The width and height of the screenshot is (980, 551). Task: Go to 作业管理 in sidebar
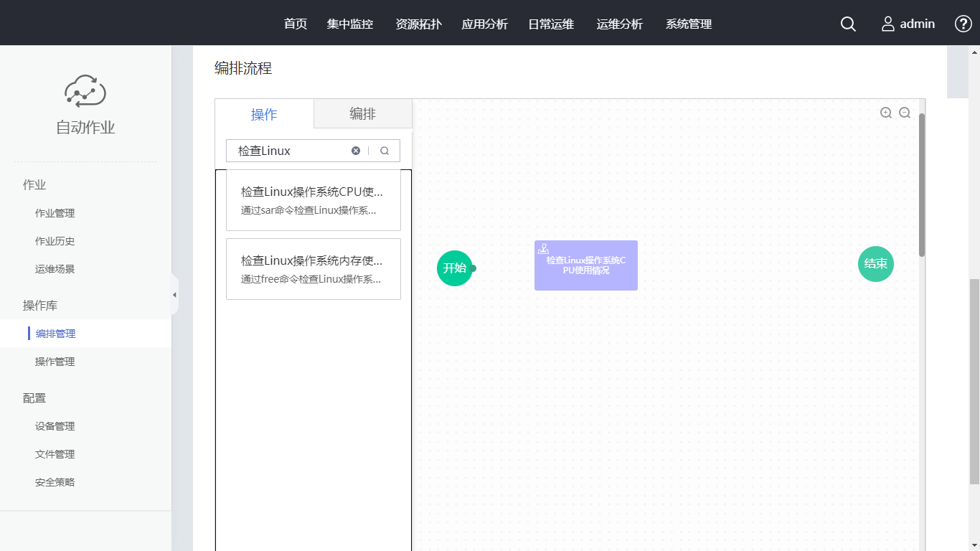pos(55,213)
